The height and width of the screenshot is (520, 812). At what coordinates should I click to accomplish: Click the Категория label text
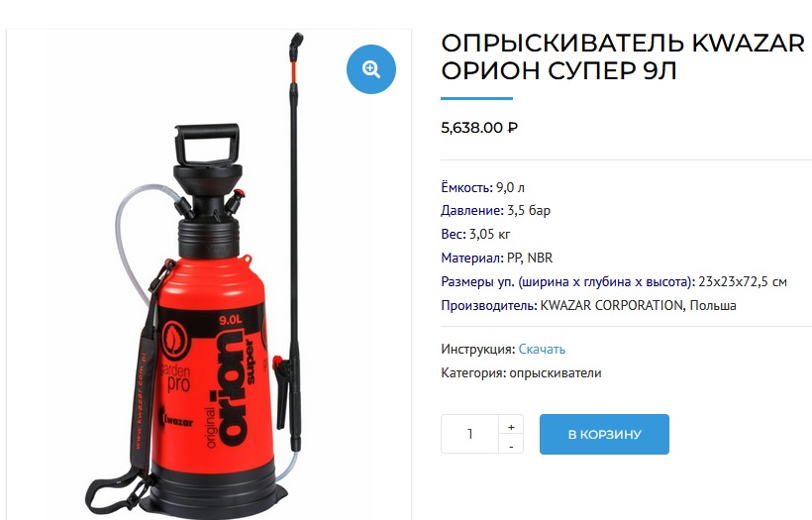pyautogui.click(x=473, y=372)
